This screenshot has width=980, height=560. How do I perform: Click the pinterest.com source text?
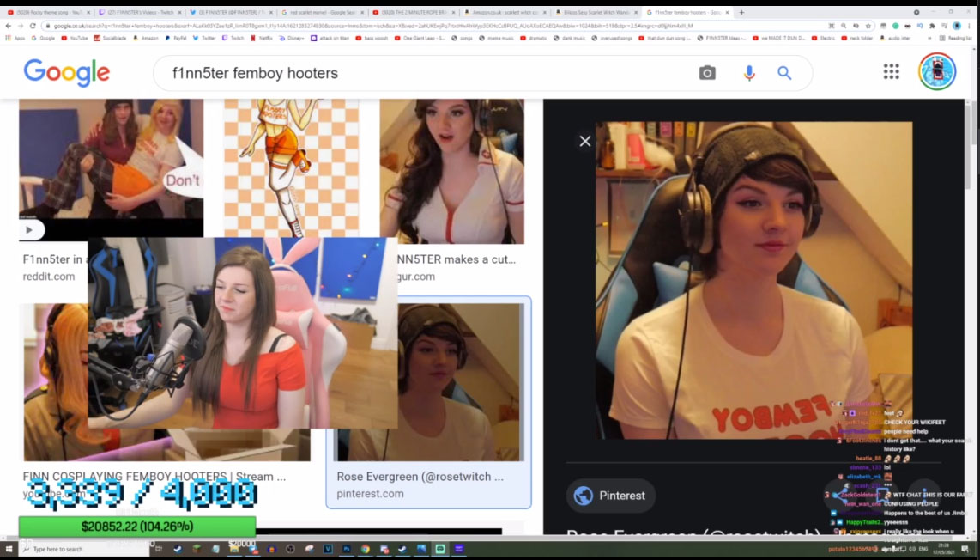pyautogui.click(x=370, y=494)
